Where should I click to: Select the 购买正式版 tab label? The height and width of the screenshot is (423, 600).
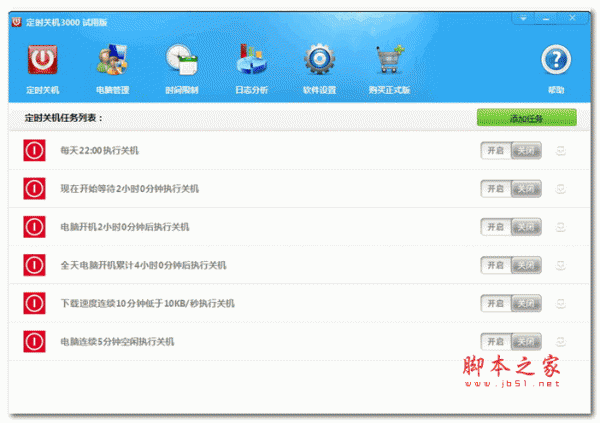pyautogui.click(x=390, y=90)
